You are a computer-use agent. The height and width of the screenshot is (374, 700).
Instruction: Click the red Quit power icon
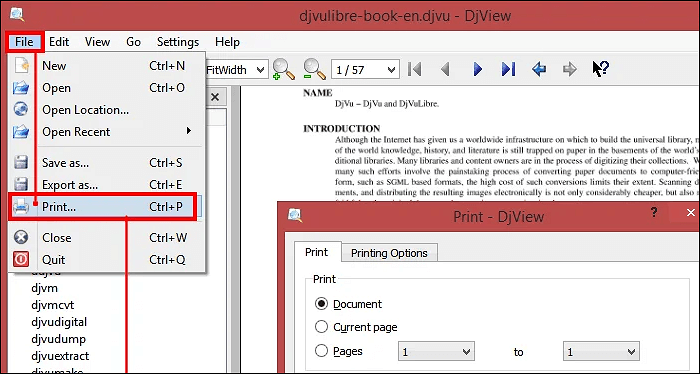(x=21, y=259)
